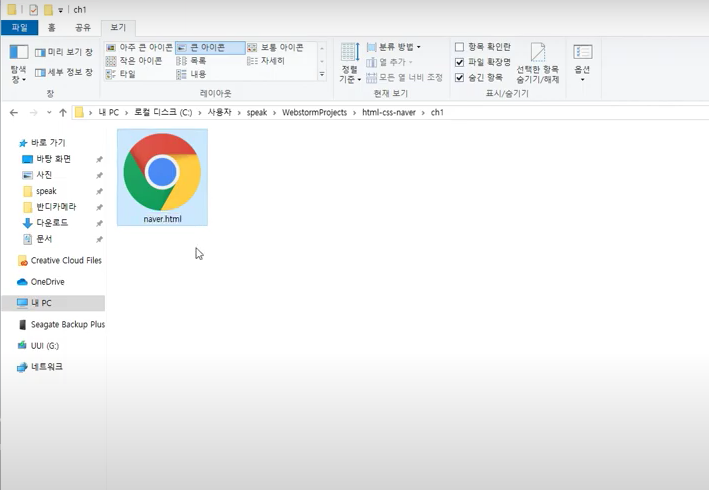The image size is (709, 490).
Task: Select 내 PC in sidebar
Action: click(x=53, y=303)
